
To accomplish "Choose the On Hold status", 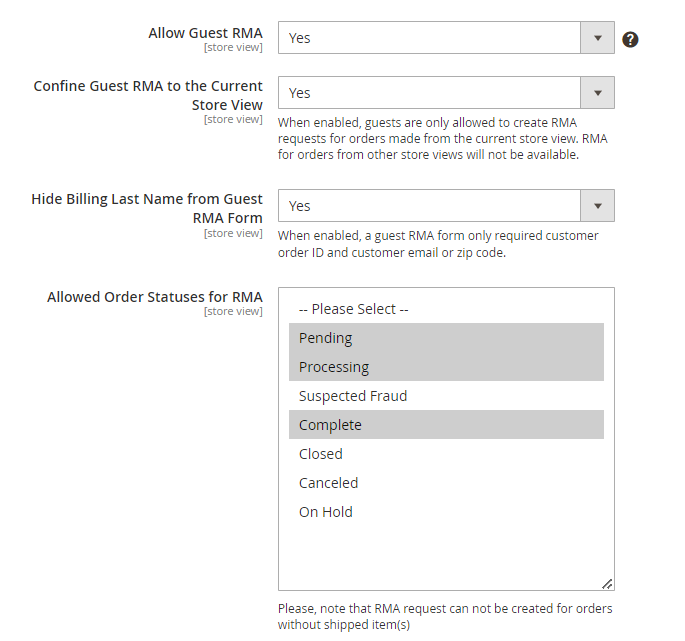I will (446, 511).
